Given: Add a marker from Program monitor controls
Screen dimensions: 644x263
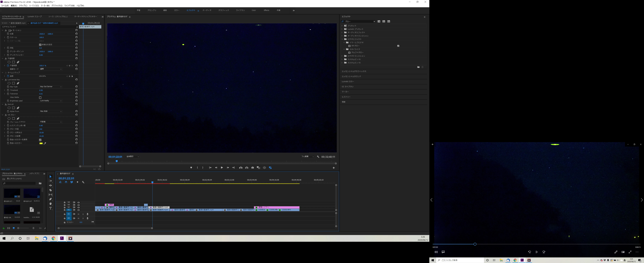Looking at the screenshot, I should [x=191, y=168].
